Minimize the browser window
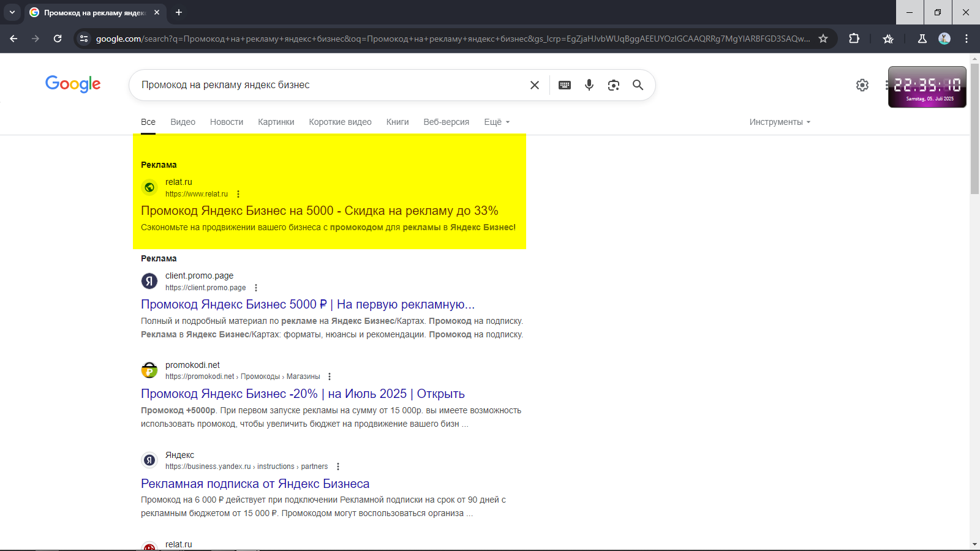This screenshot has width=980, height=551. (910, 12)
